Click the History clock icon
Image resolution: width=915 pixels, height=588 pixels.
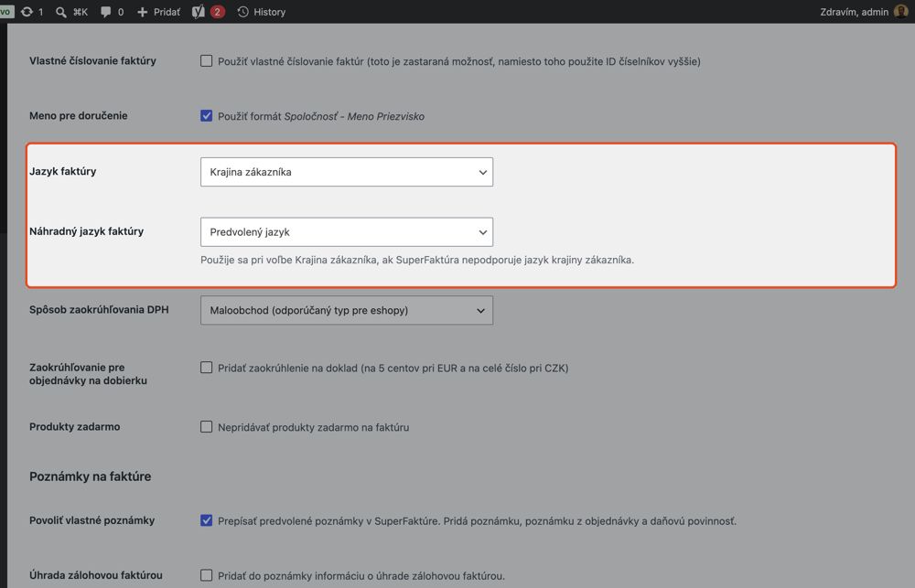[243, 12]
